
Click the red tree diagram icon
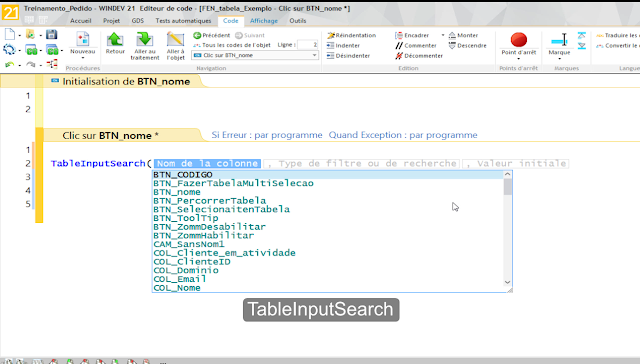coord(52,64)
